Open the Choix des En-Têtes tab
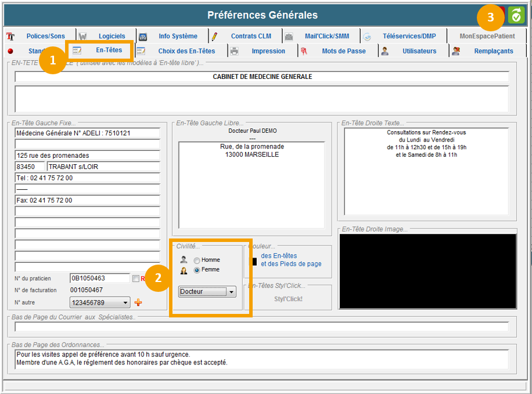Image resolution: width=532 pixels, height=394 pixels. click(186, 51)
